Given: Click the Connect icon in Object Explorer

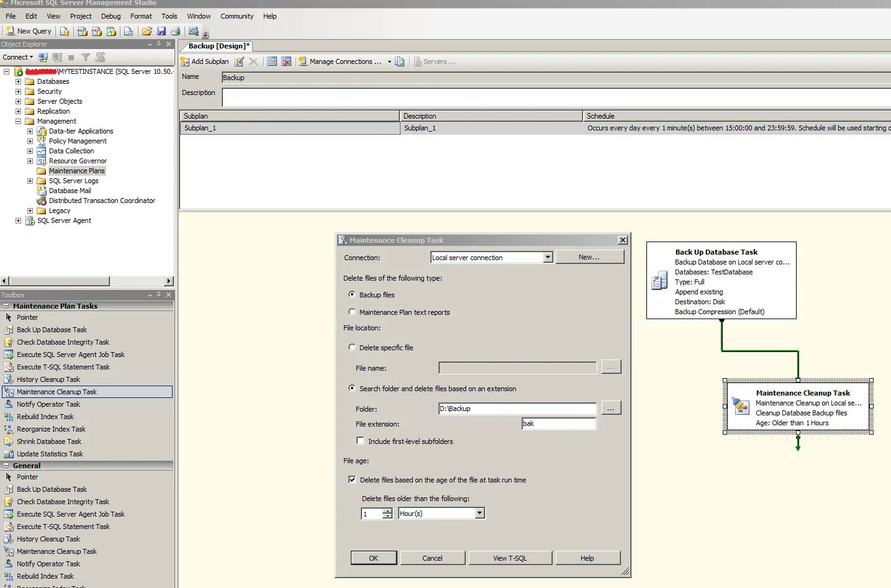Looking at the screenshot, I should [43, 57].
